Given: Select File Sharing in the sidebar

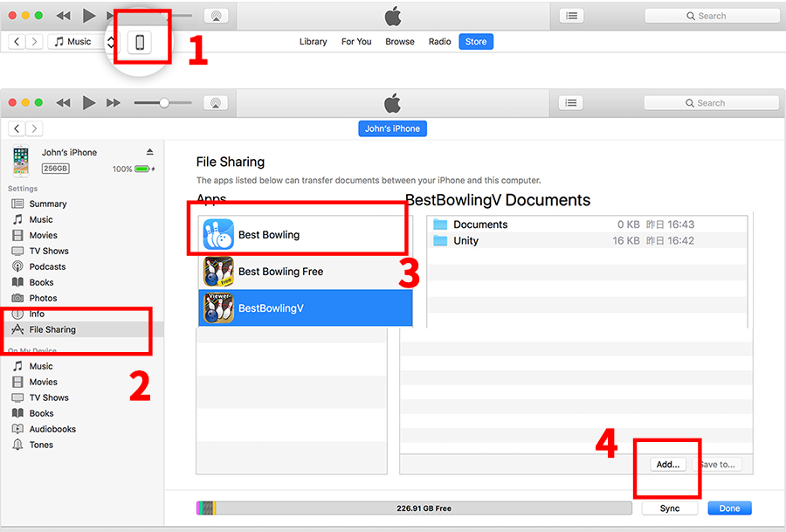Looking at the screenshot, I should tap(52, 329).
